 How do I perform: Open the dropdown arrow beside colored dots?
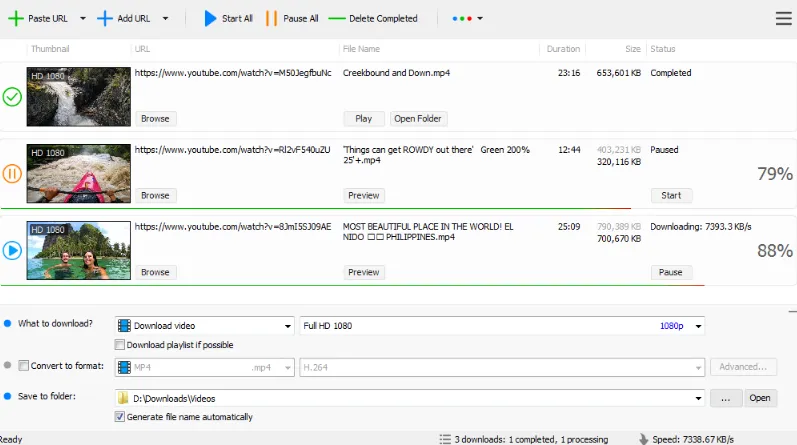[480, 18]
